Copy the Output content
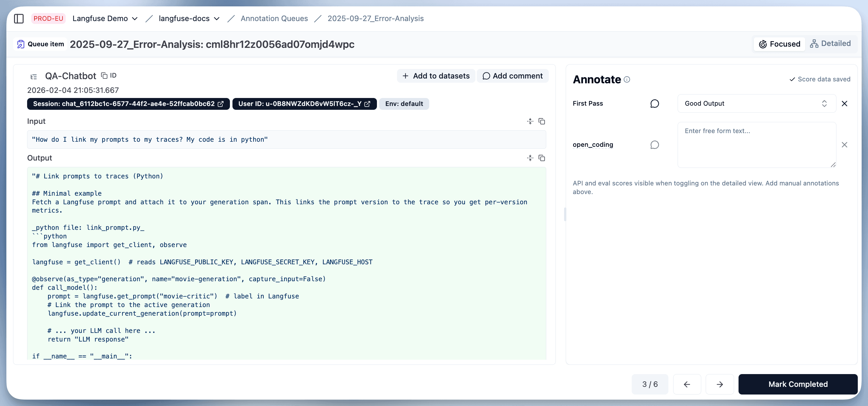 pyautogui.click(x=542, y=158)
